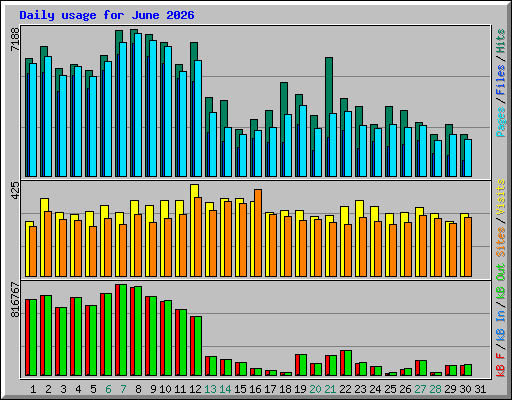Screen dimensions: 512x400
Task: Click the x-axis day label 19
Action: click(300, 389)
